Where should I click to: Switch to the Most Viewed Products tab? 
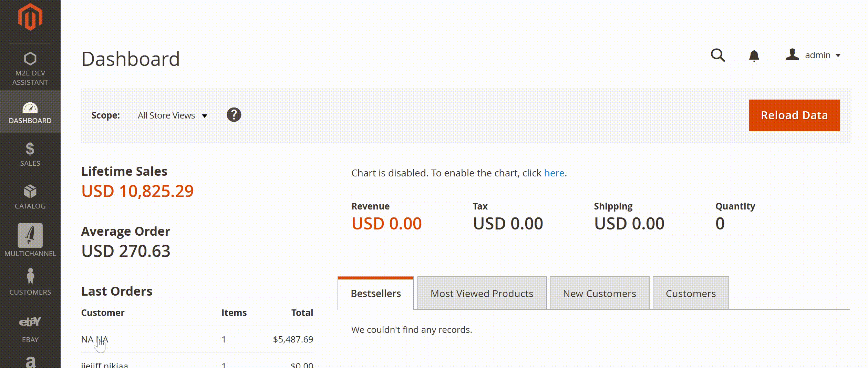(x=482, y=294)
